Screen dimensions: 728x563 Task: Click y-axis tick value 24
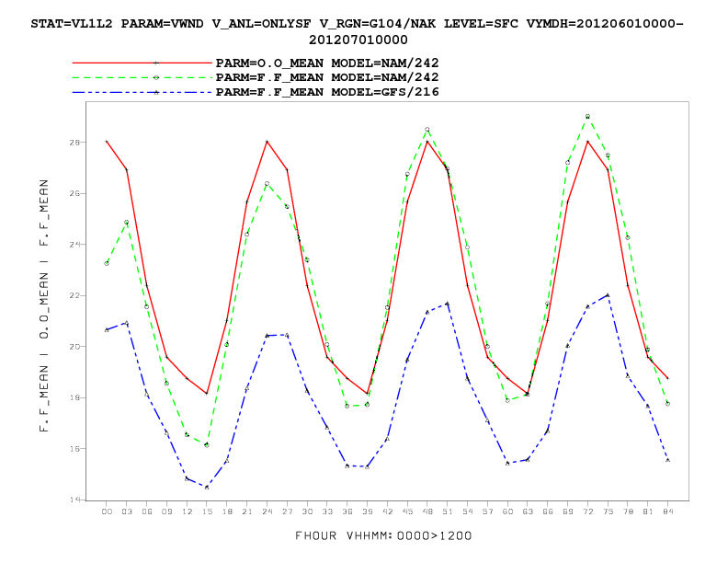[x=74, y=245]
